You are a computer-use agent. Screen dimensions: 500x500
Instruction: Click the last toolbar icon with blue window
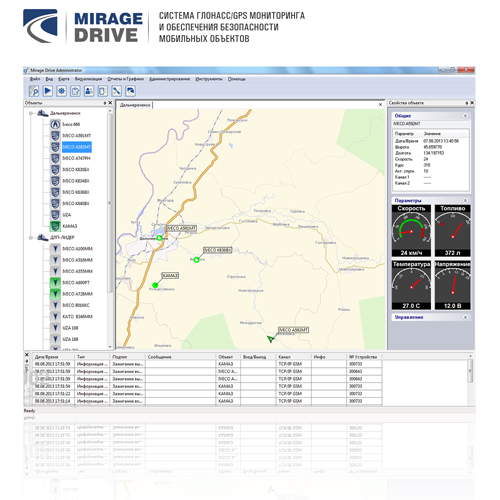130,91
